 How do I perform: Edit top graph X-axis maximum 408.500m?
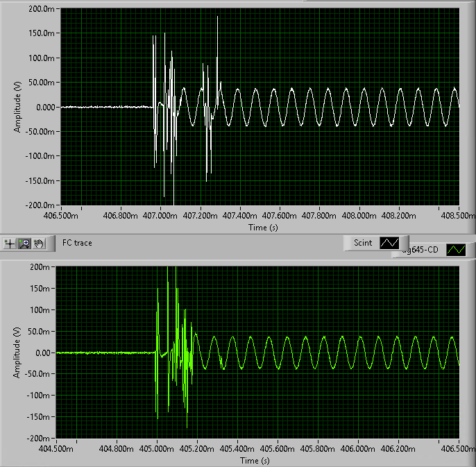(x=458, y=216)
